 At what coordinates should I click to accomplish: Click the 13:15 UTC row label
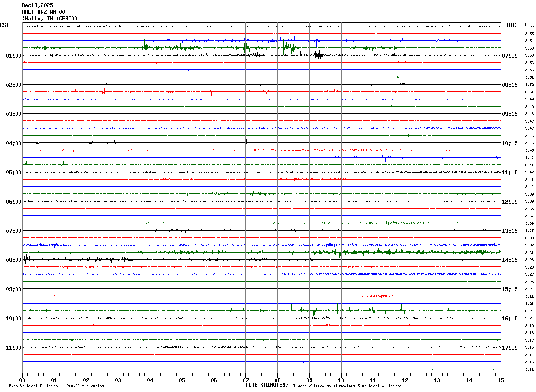pyautogui.click(x=510, y=231)
